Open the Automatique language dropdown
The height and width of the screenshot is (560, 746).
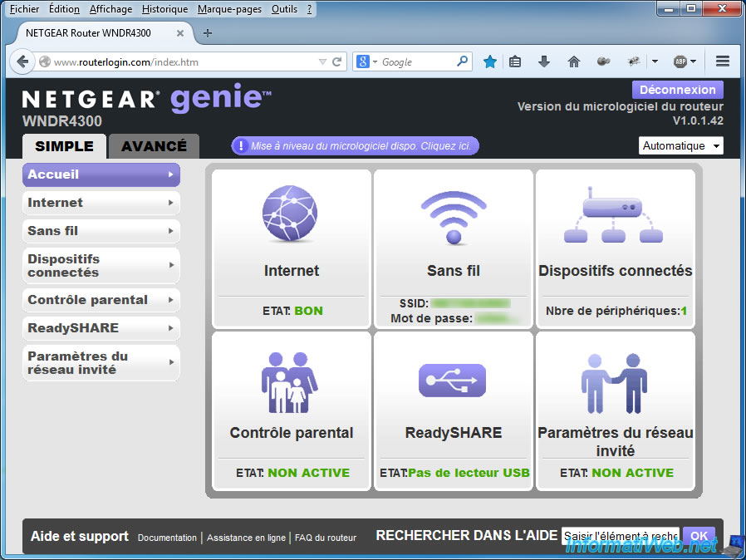coord(681,145)
